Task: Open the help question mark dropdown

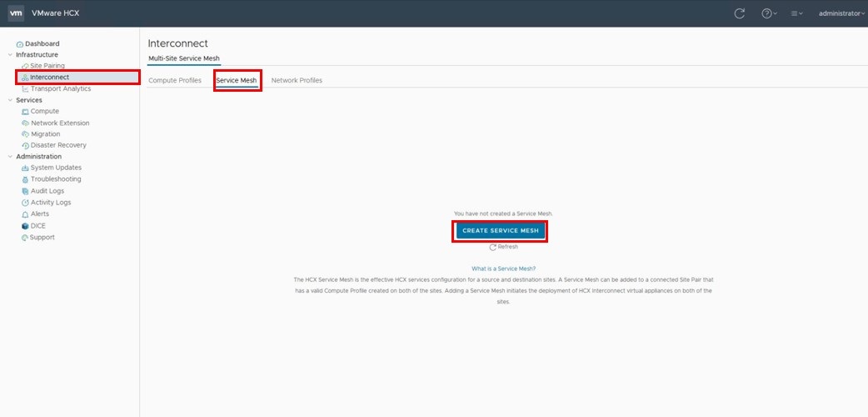Action: coord(769,13)
